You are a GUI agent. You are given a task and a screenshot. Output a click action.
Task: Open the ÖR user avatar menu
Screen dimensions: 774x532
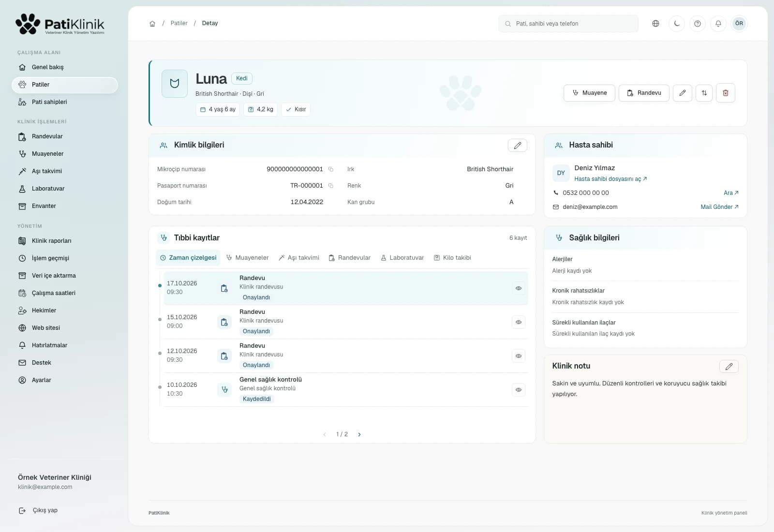[x=739, y=23]
